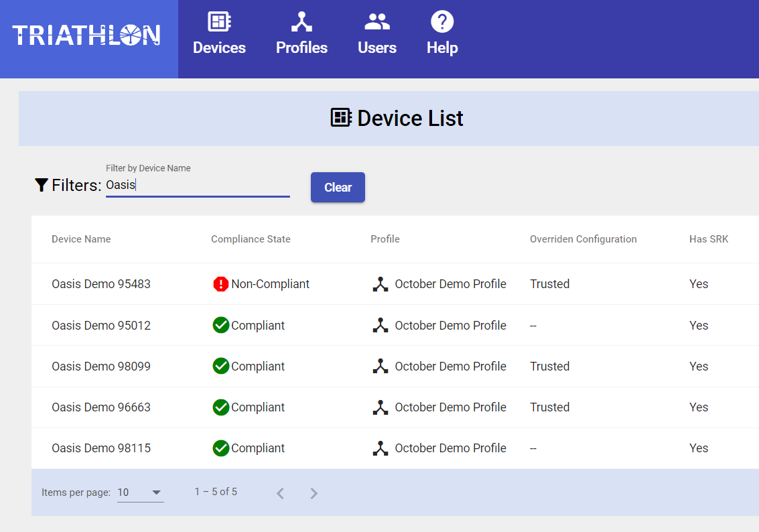Click Trusted override for Oasis Demo 98099
The height and width of the screenshot is (532, 759).
[x=550, y=367]
